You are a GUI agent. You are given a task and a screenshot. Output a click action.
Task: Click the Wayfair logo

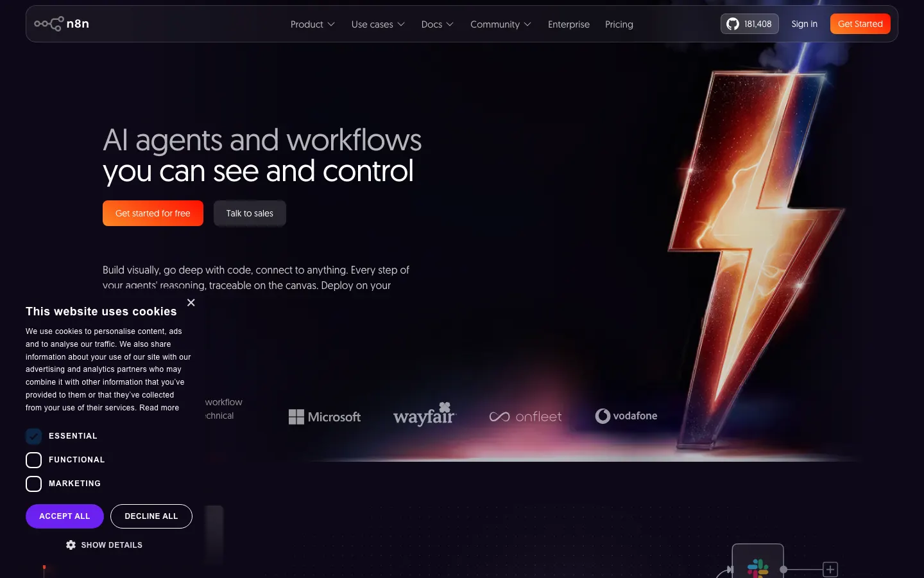424,415
